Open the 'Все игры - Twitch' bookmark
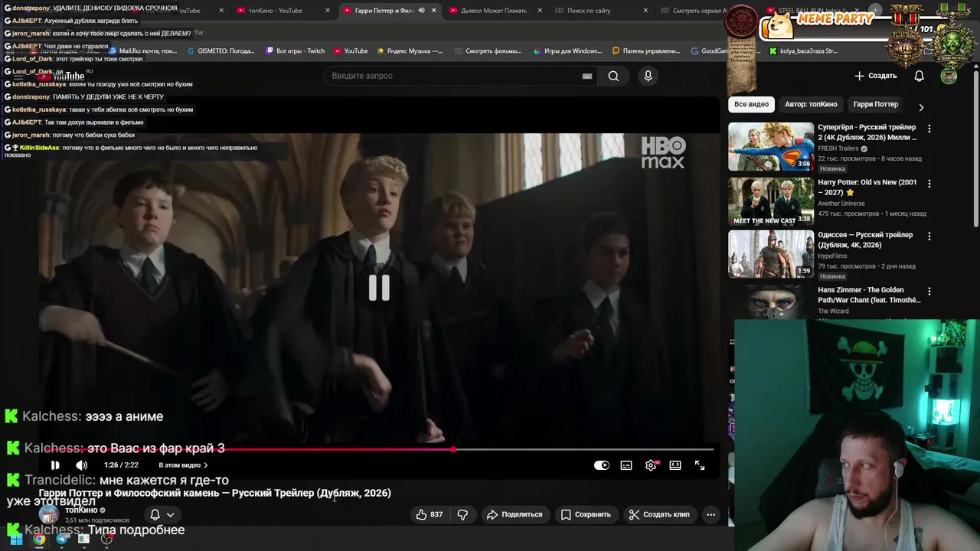This screenshot has height=551, width=980. (296, 51)
